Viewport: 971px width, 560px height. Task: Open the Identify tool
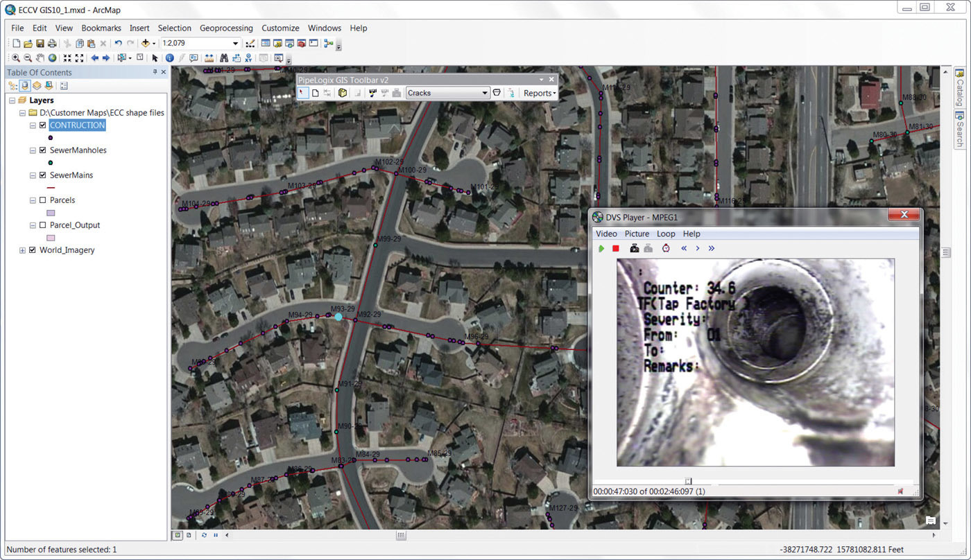point(170,58)
